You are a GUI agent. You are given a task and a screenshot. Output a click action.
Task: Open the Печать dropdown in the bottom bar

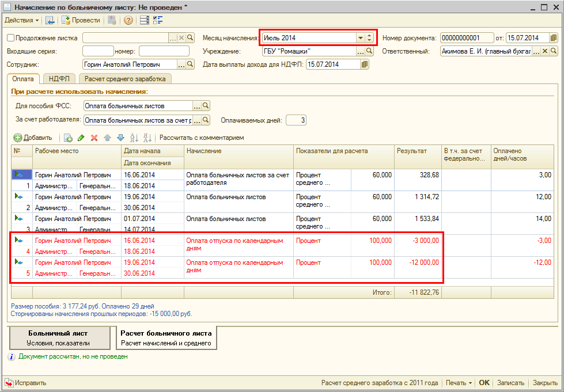click(459, 383)
